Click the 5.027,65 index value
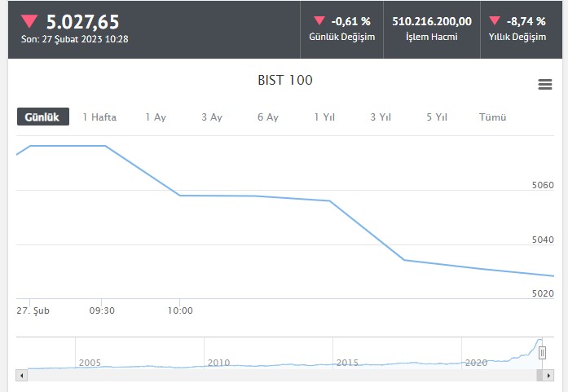Image resolution: width=568 pixels, height=392 pixels. 82,22
